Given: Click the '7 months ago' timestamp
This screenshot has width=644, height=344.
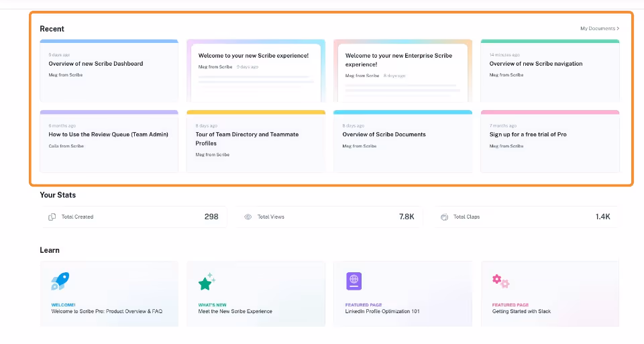Looking at the screenshot, I should click(x=503, y=126).
